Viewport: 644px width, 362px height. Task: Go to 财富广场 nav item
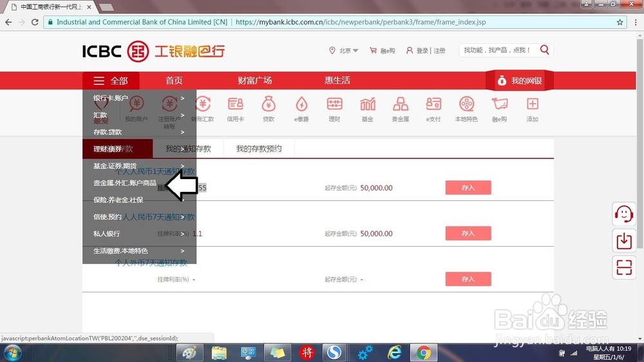254,81
